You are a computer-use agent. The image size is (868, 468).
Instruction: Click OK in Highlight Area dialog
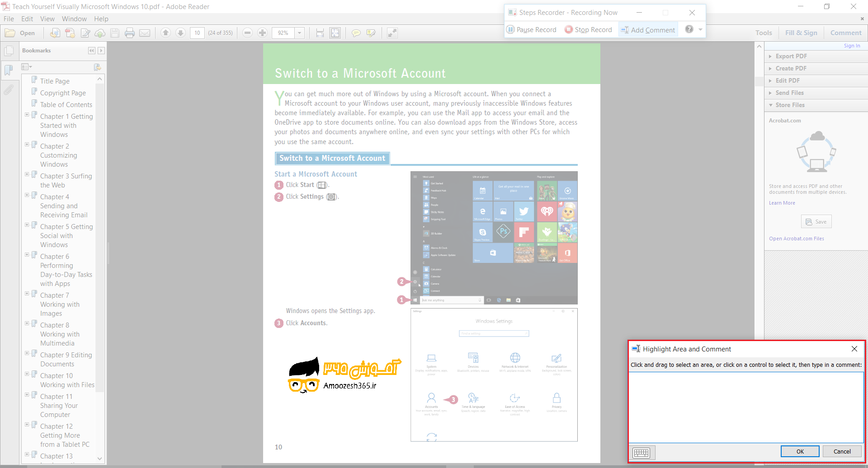pos(800,451)
